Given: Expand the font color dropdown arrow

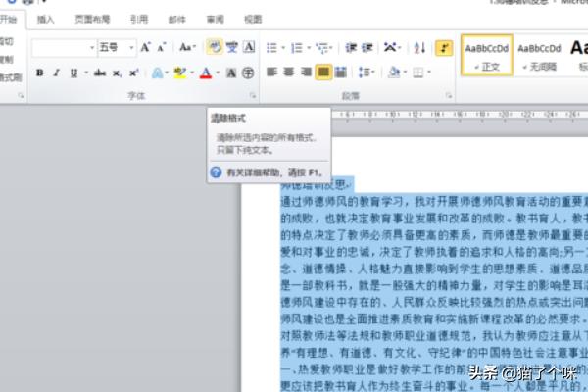Looking at the screenshot, I should pos(218,73).
